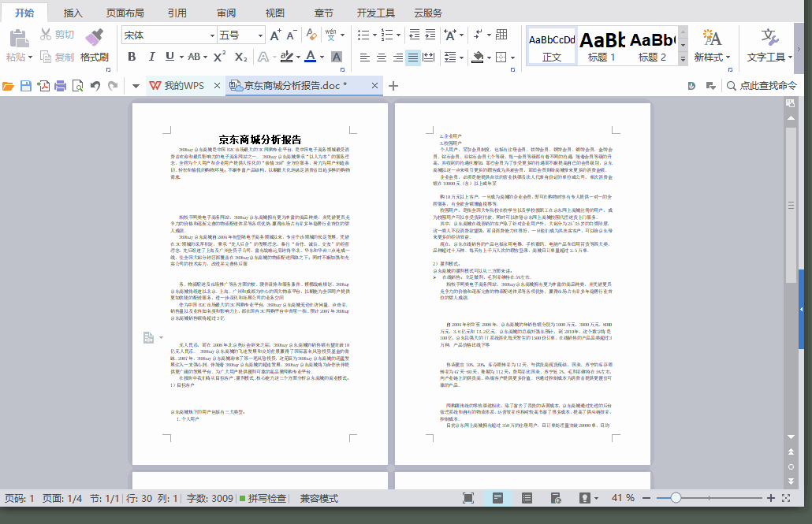Screen dimensions: 812x524
Task: Click the Copy icon
Action: (x=46, y=57)
